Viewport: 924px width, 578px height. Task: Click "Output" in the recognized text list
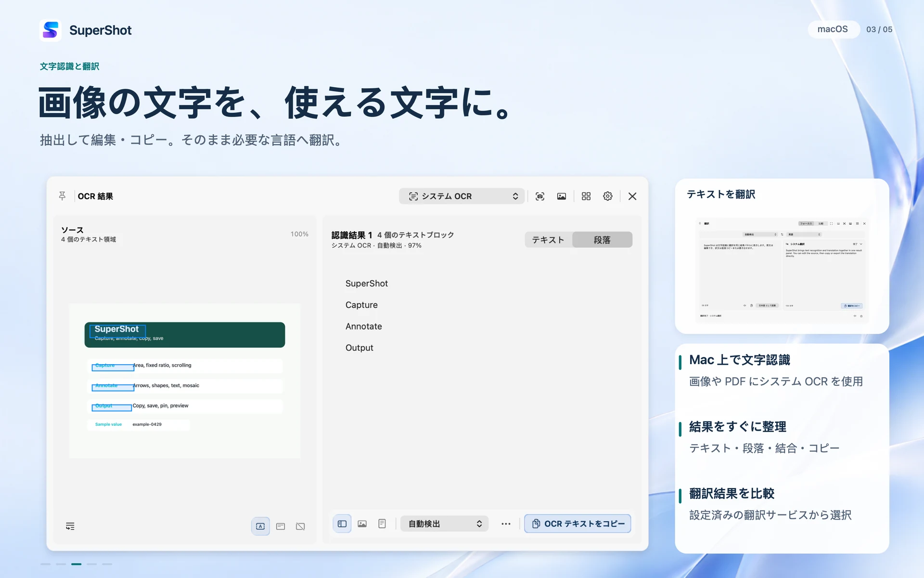359,348
